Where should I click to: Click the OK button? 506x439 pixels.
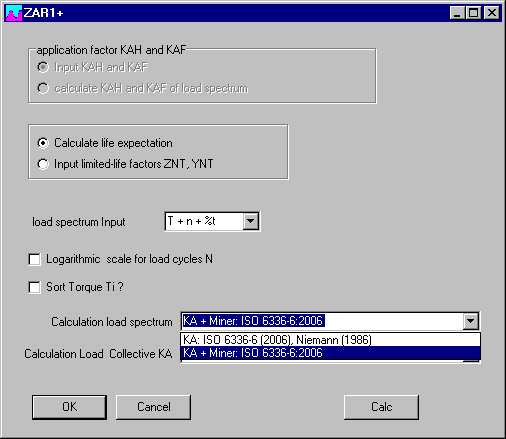(x=69, y=407)
